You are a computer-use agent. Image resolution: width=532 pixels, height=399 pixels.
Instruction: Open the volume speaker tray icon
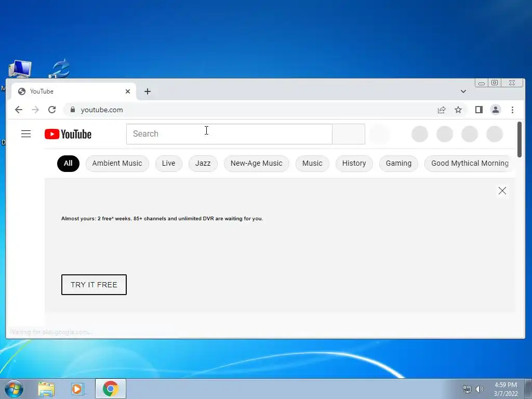pos(480,389)
